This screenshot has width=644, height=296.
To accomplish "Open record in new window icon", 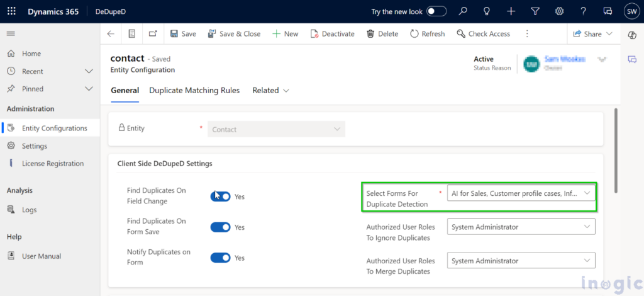I will pos(153,34).
